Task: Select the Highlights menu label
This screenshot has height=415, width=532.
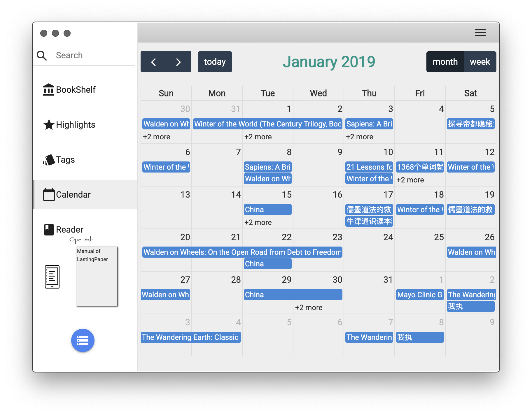Action: (76, 125)
